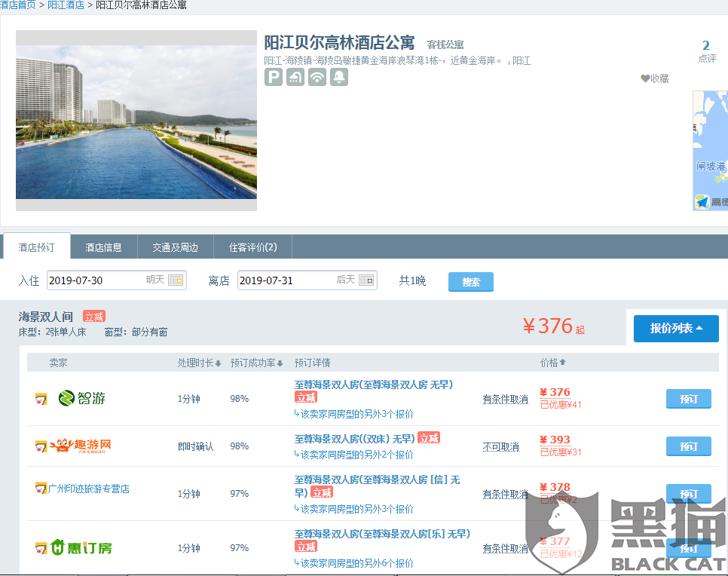Click the 惠订房 seller logo
Image resolution: width=728 pixels, height=576 pixels.
tap(81, 547)
